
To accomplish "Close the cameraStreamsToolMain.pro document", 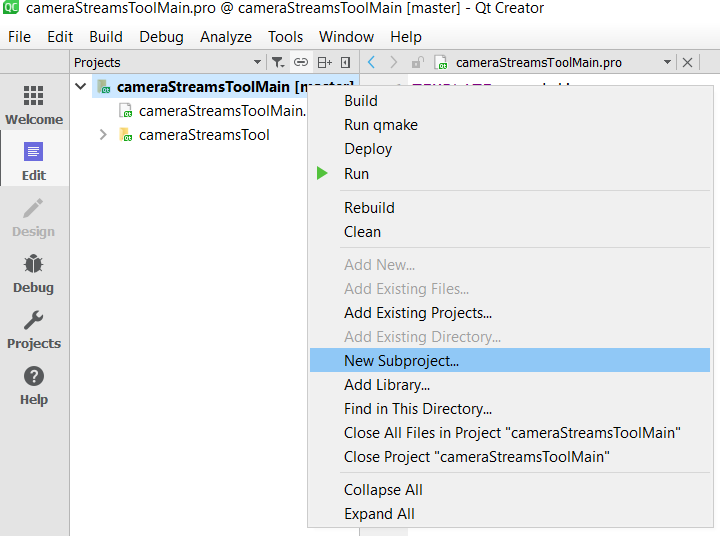I will click(x=687, y=62).
